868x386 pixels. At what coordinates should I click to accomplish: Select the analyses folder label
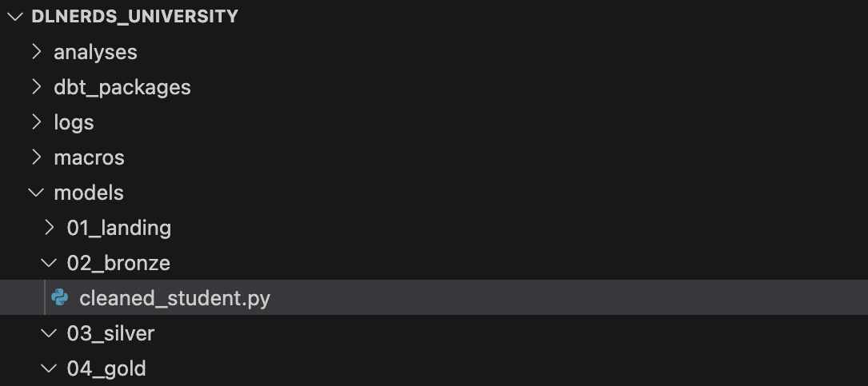(x=95, y=52)
